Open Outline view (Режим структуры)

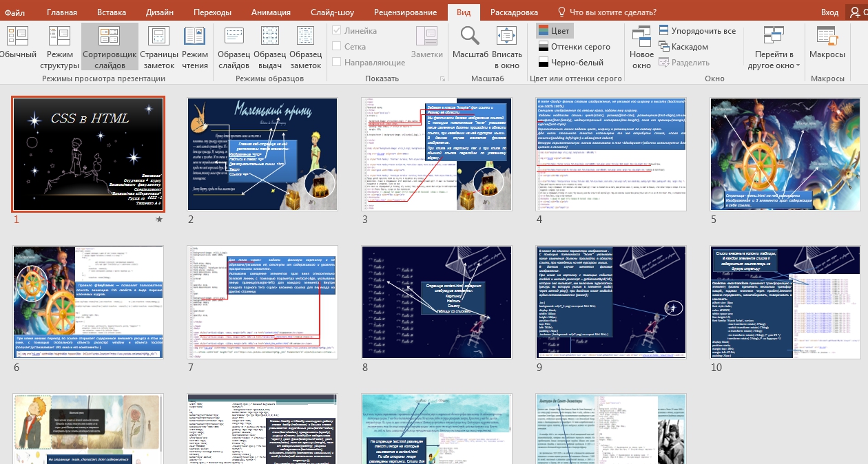click(59, 47)
